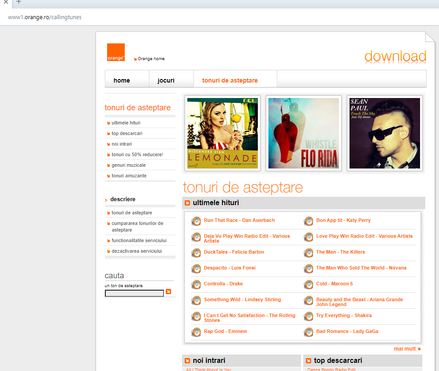Click tone icon beside I Can t Get No Satisfaction

(196, 316)
